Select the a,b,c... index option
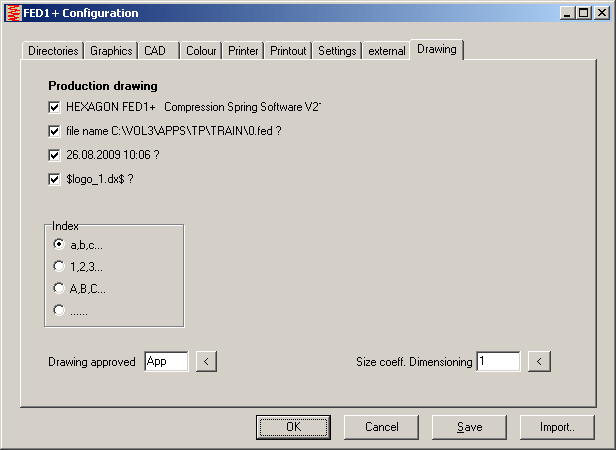The height and width of the screenshot is (450, 616). point(60,244)
